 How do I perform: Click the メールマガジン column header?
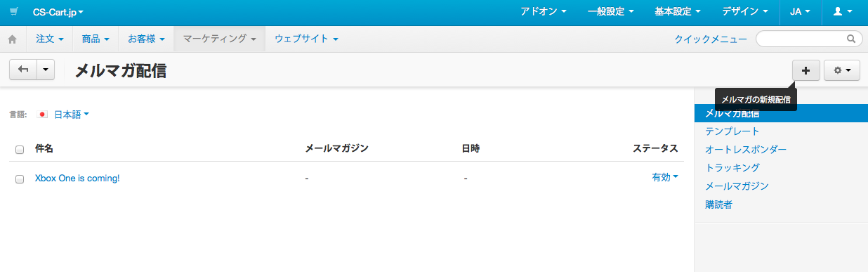tap(336, 148)
